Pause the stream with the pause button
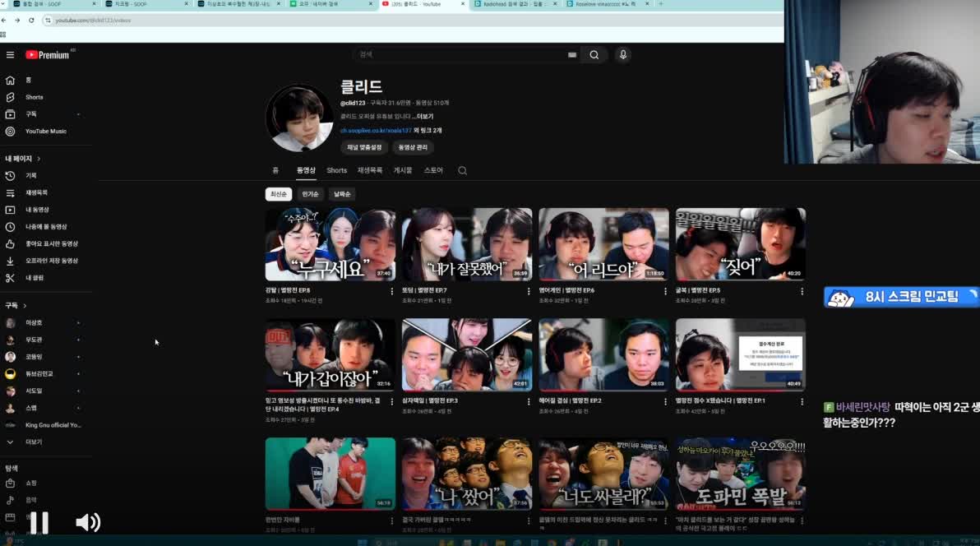The height and width of the screenshot is (546, 980). (39, 521)
